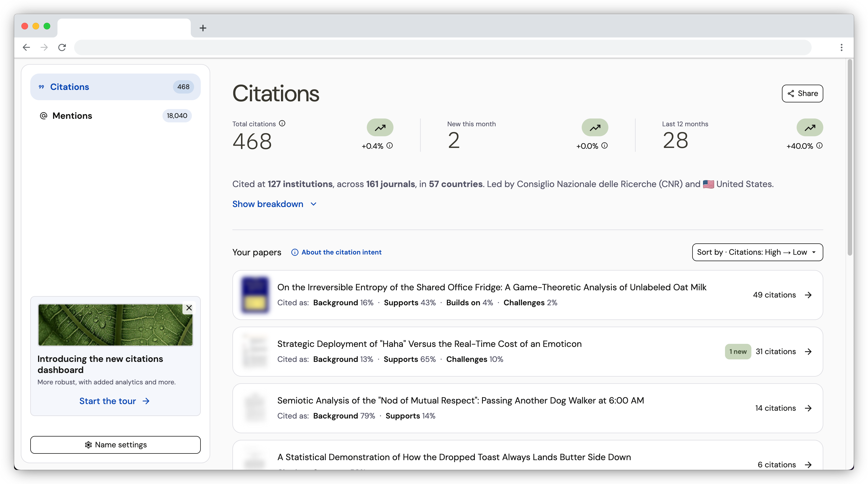The image size is (868, 484).
Task: Open the "Haha" Versus Emoticon paper title
Action: point(429,344)
